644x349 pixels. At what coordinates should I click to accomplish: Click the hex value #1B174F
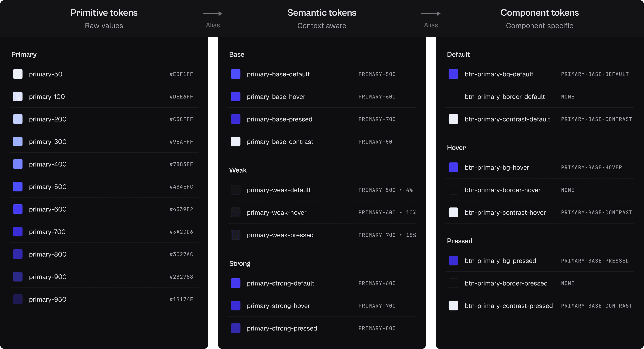pyautogui.click(x=181, y=299)
